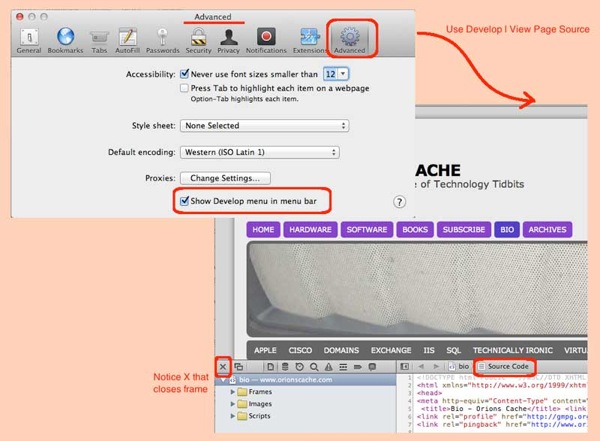Enable Press Tab to highlight each item
Viewport: 600px width, 441px height.
pos(184,88)
